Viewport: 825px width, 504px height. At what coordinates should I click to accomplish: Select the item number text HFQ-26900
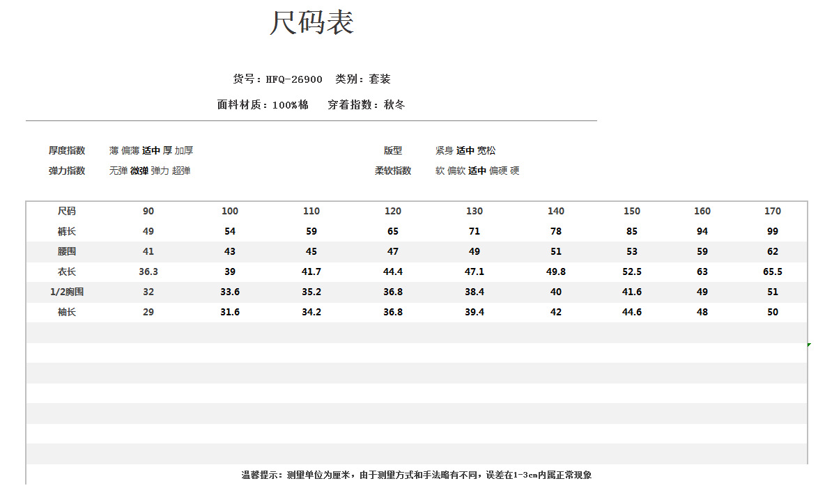[293, 79]
